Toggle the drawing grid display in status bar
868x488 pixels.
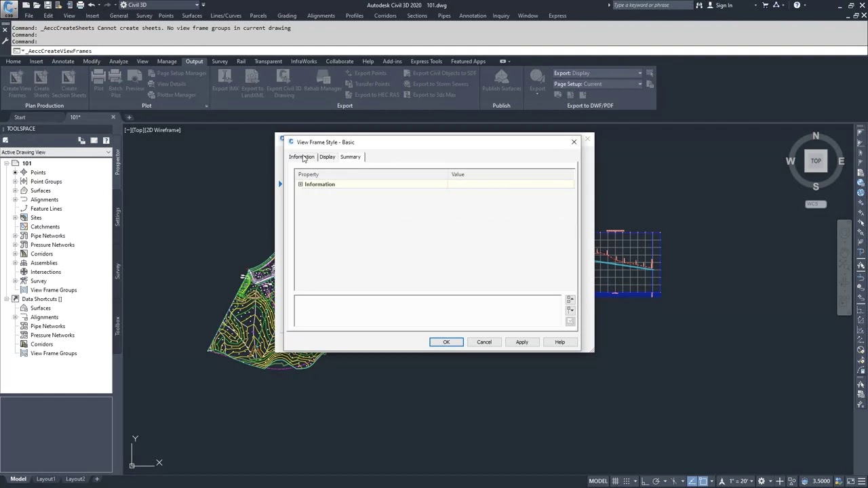pos(615,481)
